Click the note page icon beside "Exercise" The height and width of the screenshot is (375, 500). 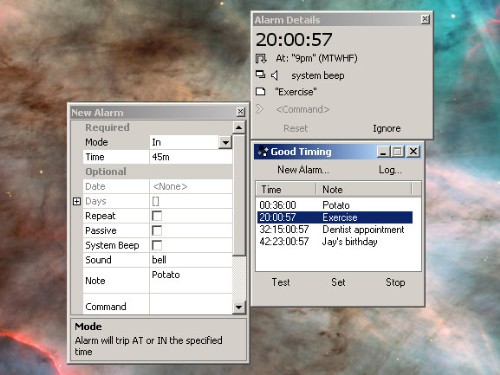(x=260, y=92)
